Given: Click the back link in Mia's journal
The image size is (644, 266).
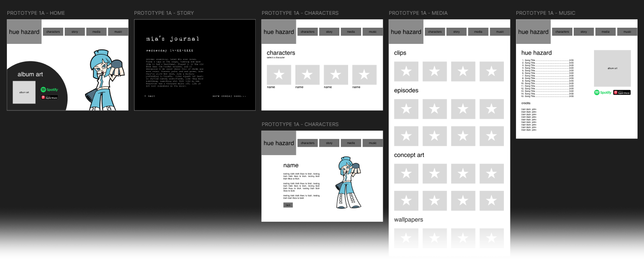Looking at the screenshot, I should 150,96.
